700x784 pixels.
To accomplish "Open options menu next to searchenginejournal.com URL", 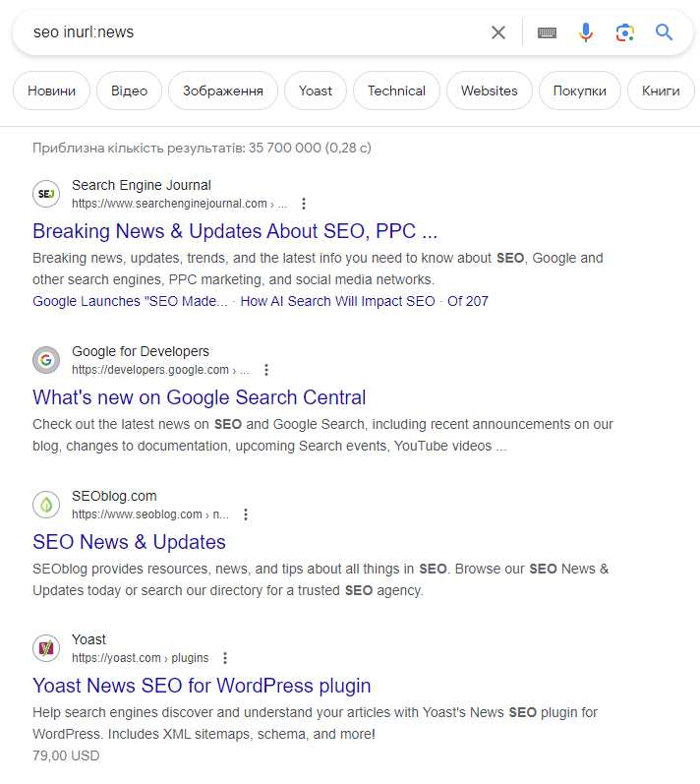I will pyautogui.click(x=304, y=204).
